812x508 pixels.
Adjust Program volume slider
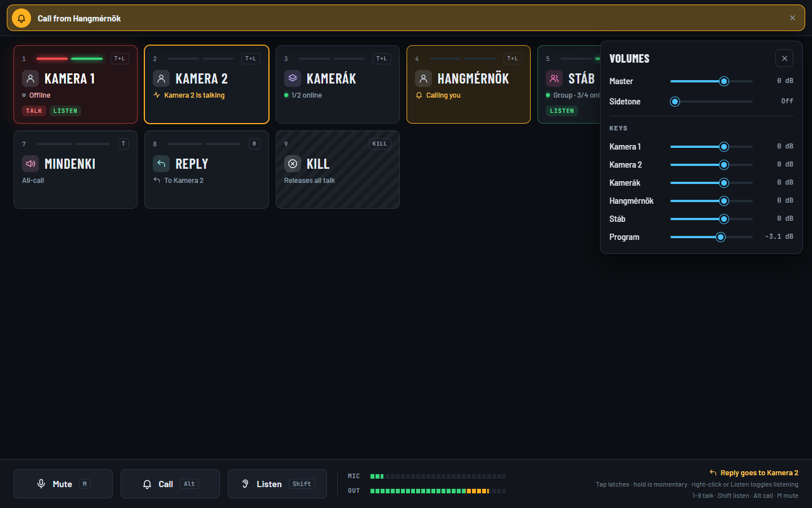click(x=712, y=237)
